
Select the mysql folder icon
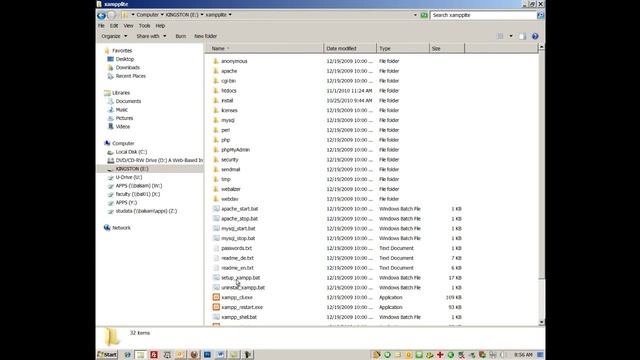tap(216, 120)
